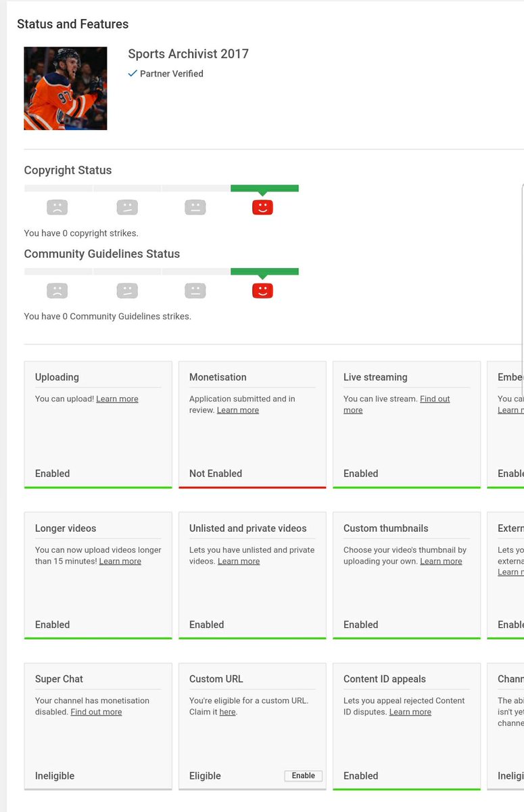
Task: Click the 'Enabled' status in Longer videos card
Action: point(53,625)
